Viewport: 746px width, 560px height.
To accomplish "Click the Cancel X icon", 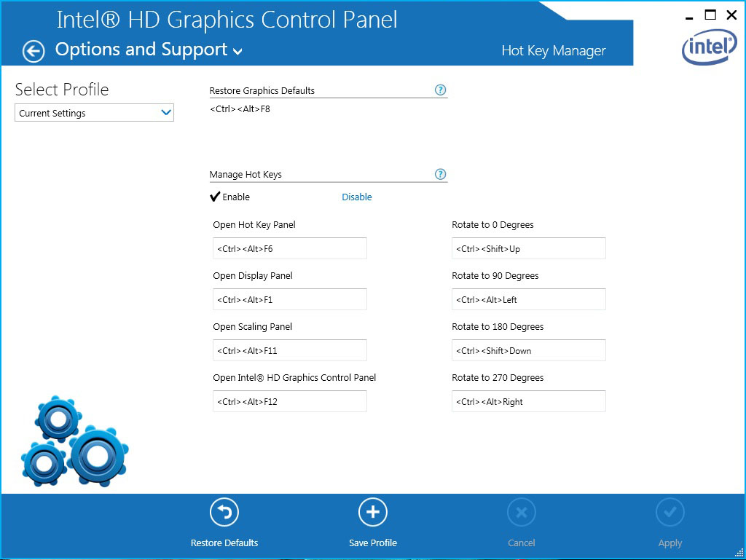I will point(522,513).
